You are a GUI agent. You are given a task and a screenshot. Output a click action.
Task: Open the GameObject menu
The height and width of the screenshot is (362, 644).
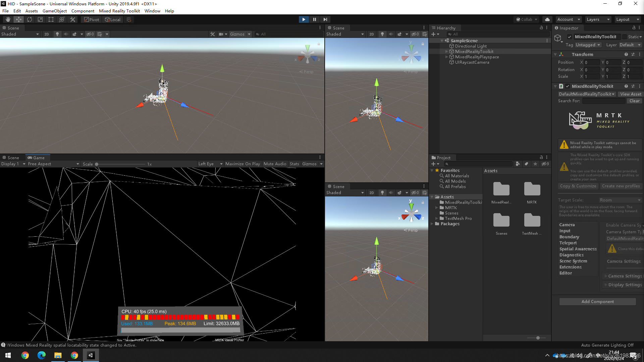point(55,11)
